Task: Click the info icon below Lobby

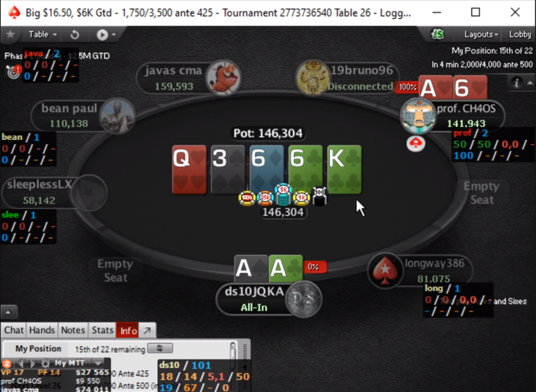Action: [517, 83]
